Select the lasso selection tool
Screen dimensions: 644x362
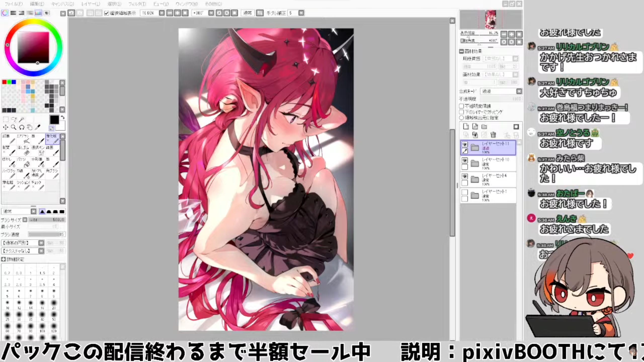coord(14,119)
